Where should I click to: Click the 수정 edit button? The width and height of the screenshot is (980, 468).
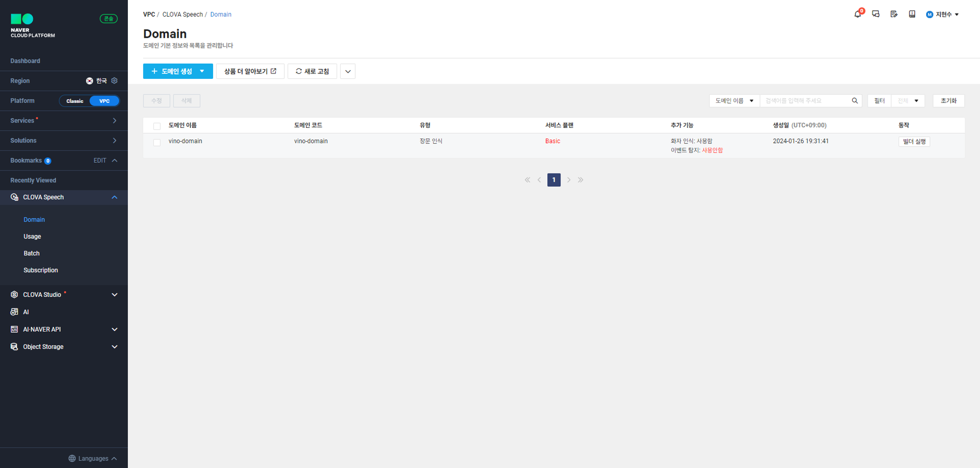point(156,100)
